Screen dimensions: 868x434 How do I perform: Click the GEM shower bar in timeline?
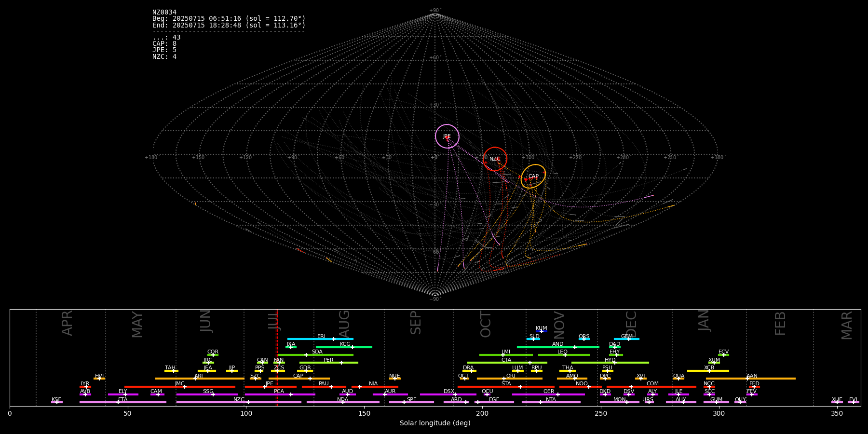coord(626,339)
